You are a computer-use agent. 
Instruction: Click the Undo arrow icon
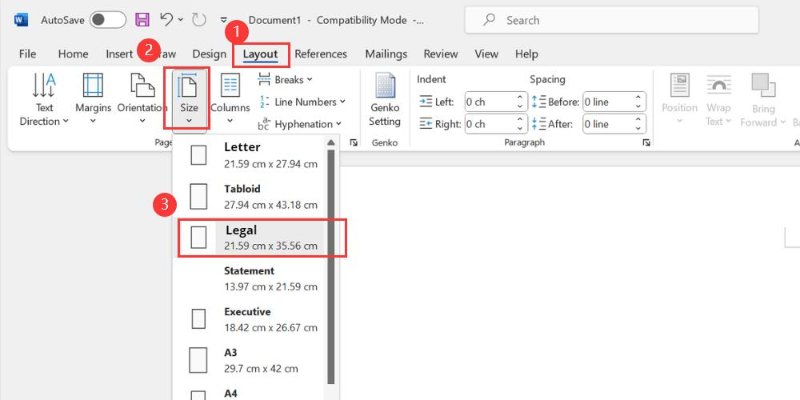click(x=168, y=20)
